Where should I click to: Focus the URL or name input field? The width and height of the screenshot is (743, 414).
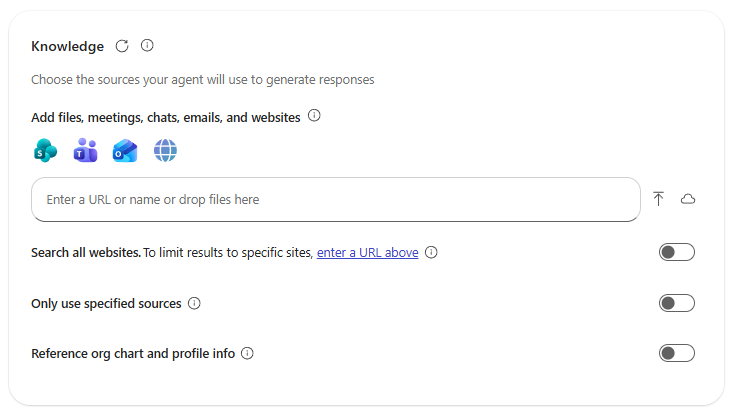[335, 200]
